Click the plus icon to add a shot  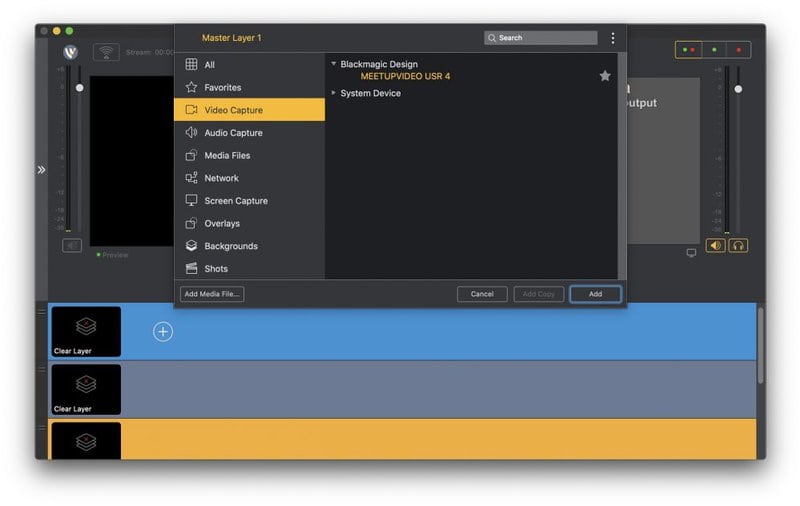pos(163,332)
